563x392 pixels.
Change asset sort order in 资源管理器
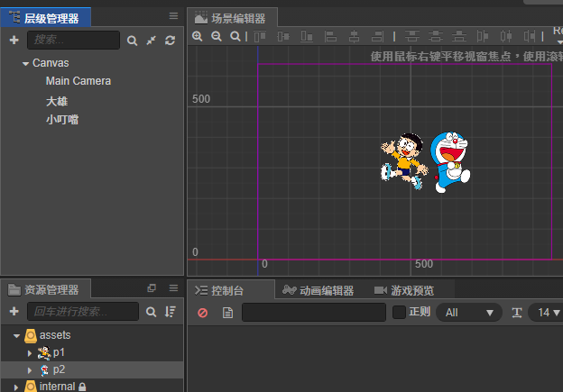171,312
